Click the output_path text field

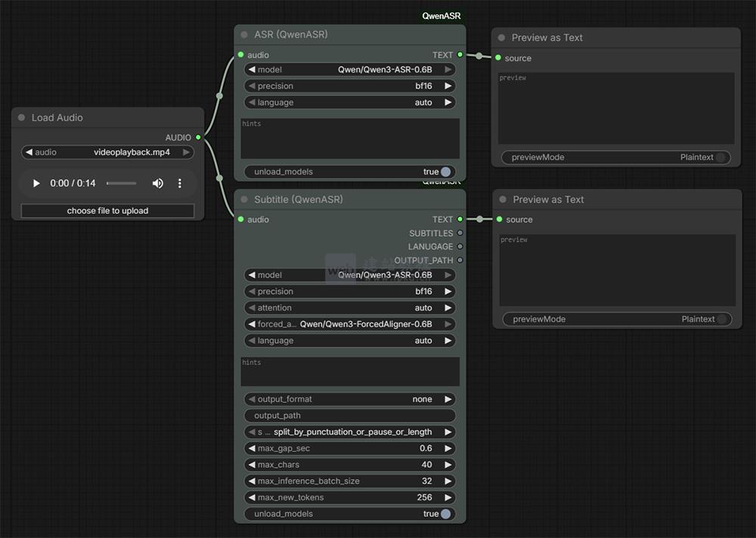tap(350, 416)
